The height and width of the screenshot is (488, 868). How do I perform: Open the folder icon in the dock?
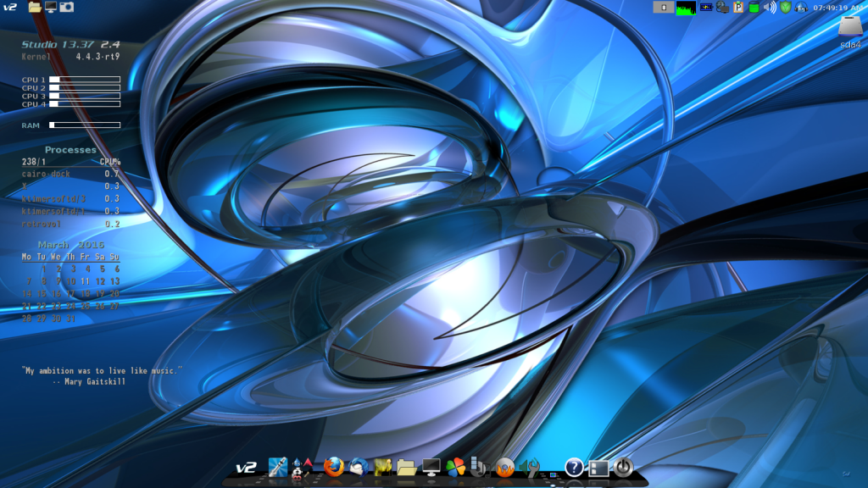[406, 467]
